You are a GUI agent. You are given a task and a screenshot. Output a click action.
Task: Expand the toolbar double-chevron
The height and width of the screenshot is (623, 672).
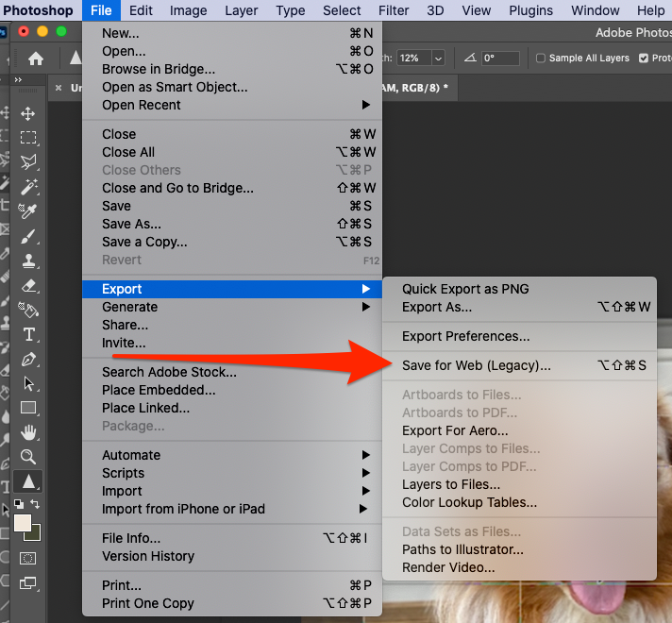18,79
